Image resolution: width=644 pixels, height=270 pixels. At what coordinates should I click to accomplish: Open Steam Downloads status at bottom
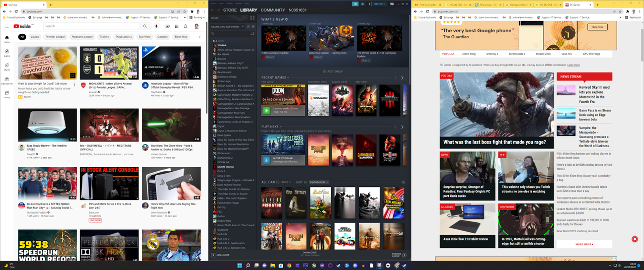pos(309,254)
